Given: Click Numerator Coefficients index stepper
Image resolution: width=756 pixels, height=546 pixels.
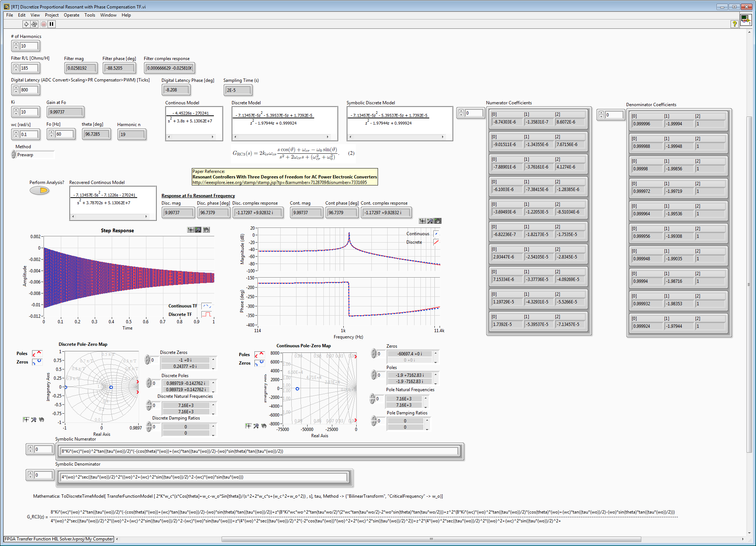Looking at the screenshot, I should pyautogui.click(x=461, y=113).
